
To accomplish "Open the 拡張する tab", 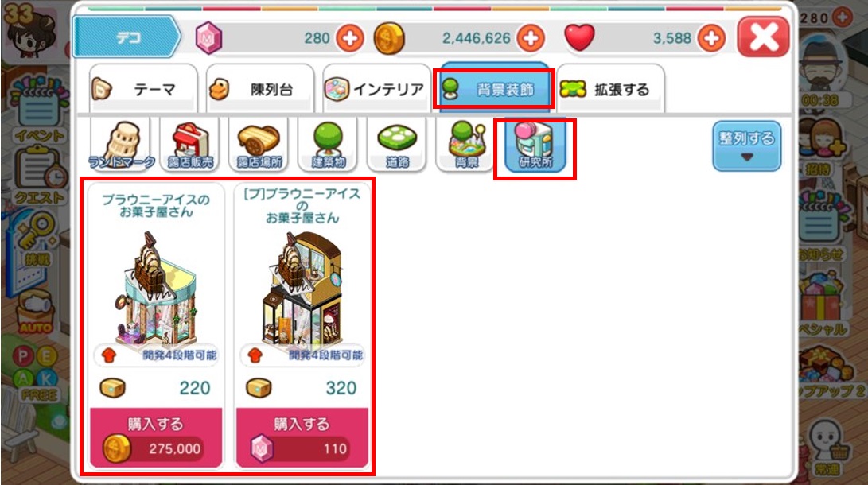I will (x=610, y=88).
